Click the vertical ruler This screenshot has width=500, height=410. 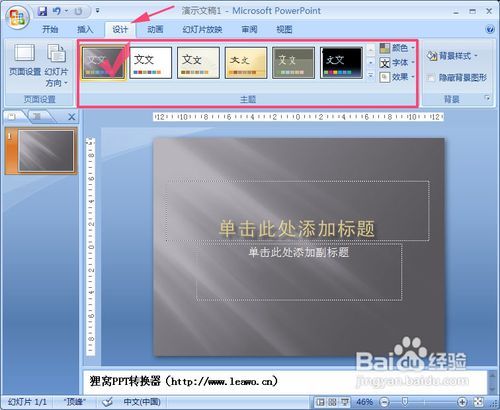point(90,247)
